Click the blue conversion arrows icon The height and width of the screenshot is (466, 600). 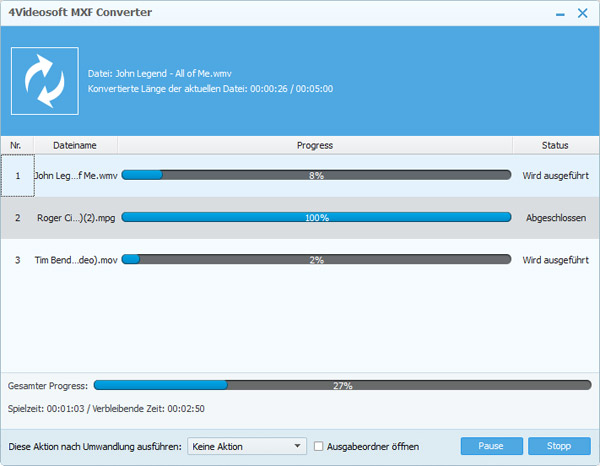point(43,80)
